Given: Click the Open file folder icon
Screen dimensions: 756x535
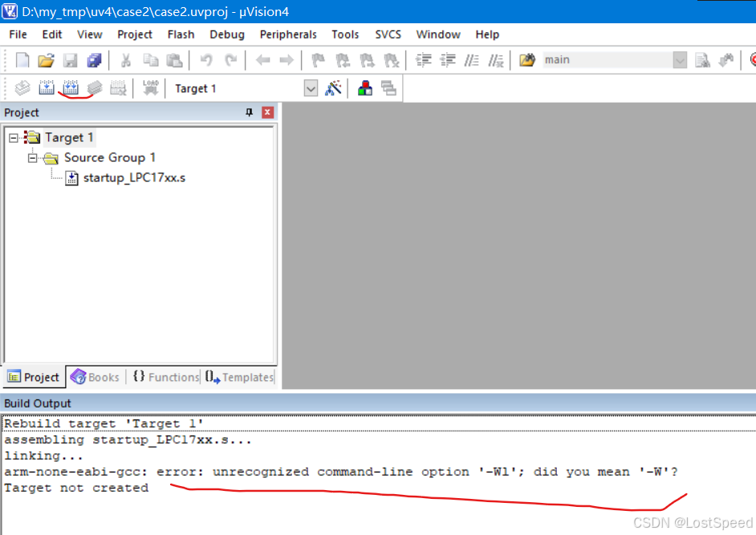Looking at the screenshot, I should (46, 60).
